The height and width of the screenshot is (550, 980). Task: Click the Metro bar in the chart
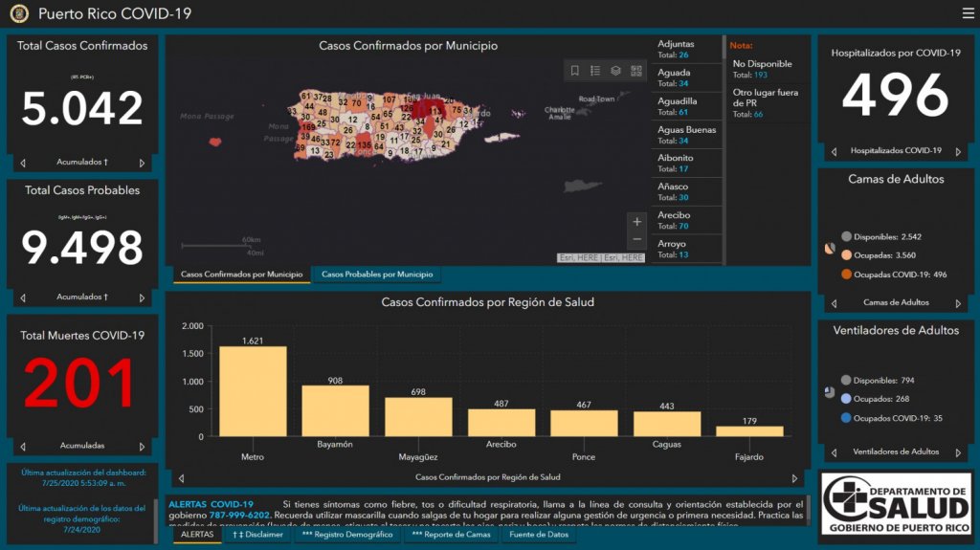253,390
